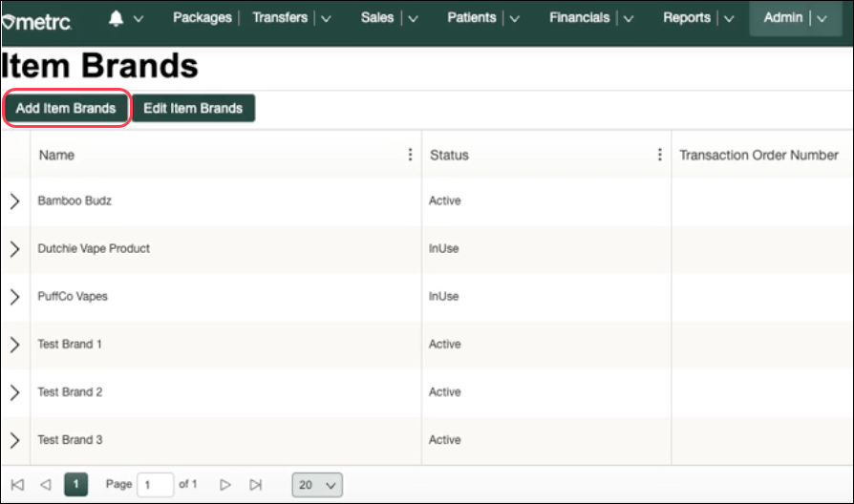854x504 pixels.
Task: Expand the Test Brand 3 row
Action: 14,440
